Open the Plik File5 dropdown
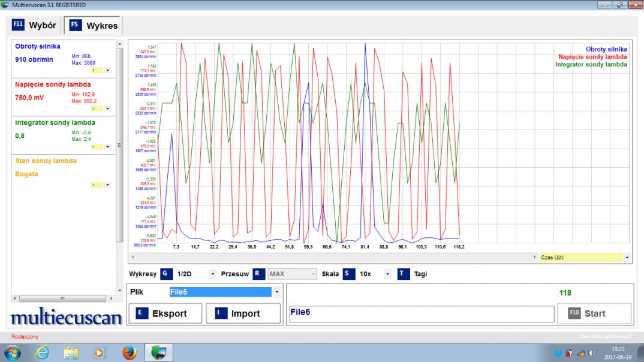Viewport: 644px width, 362px height. [276, 292]
